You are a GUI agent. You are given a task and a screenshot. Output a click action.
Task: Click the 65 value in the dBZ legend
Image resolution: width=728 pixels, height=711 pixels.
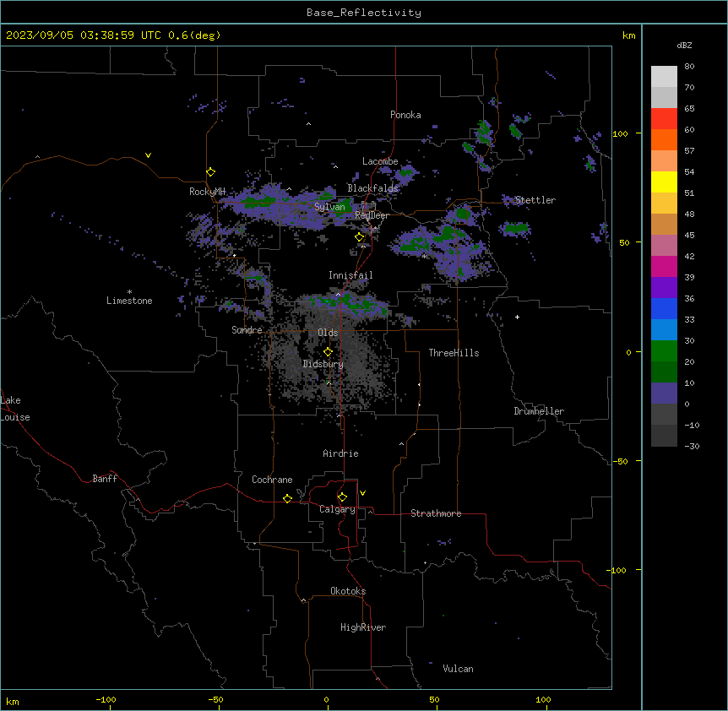pyautogui.click(x=689, y=109)
